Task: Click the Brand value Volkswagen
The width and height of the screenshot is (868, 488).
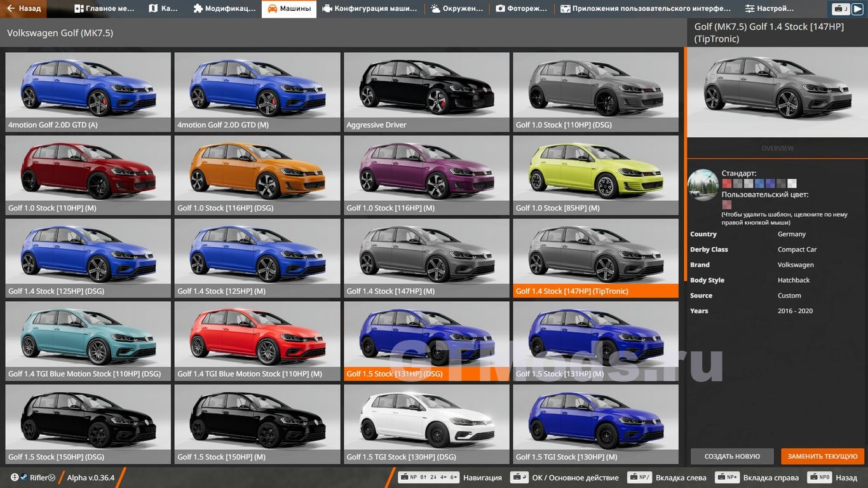Action: coord(796,265)
